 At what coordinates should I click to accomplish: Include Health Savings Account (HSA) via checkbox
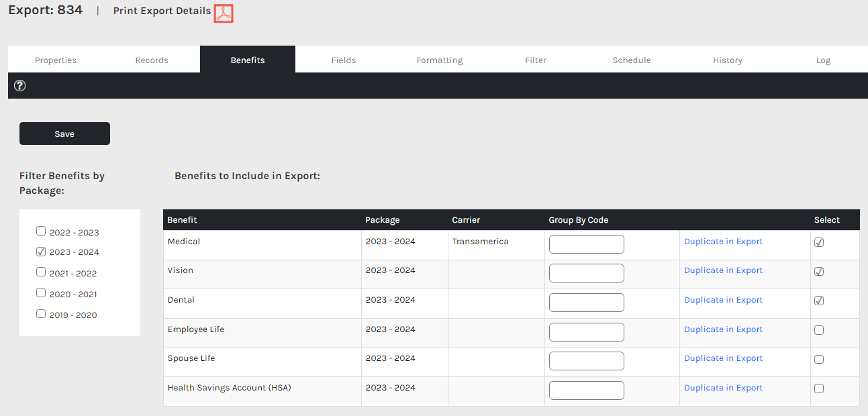click(x=819, y=388)
